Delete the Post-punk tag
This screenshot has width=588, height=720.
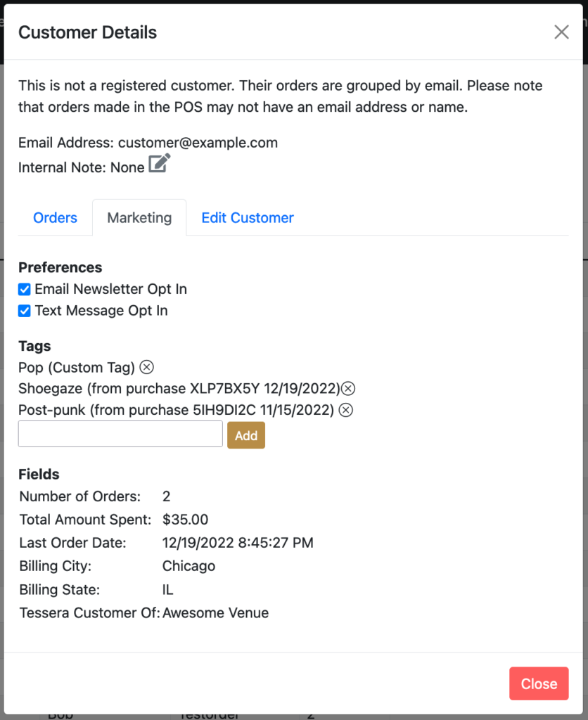click(x=346, y=410)
